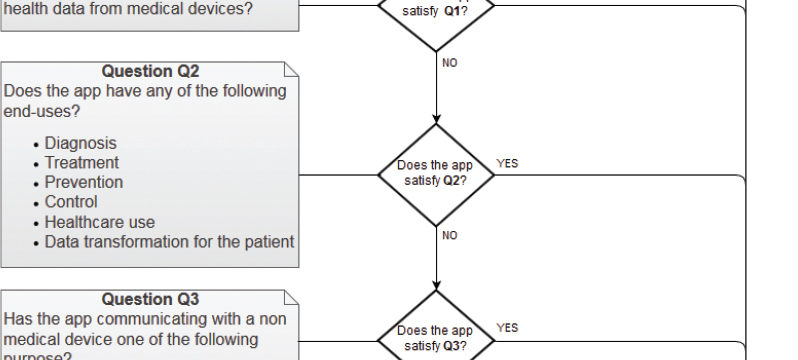Select the 'Healthcare use' bullet item
Screen dimensions: 798x360
tap(100, 222)
